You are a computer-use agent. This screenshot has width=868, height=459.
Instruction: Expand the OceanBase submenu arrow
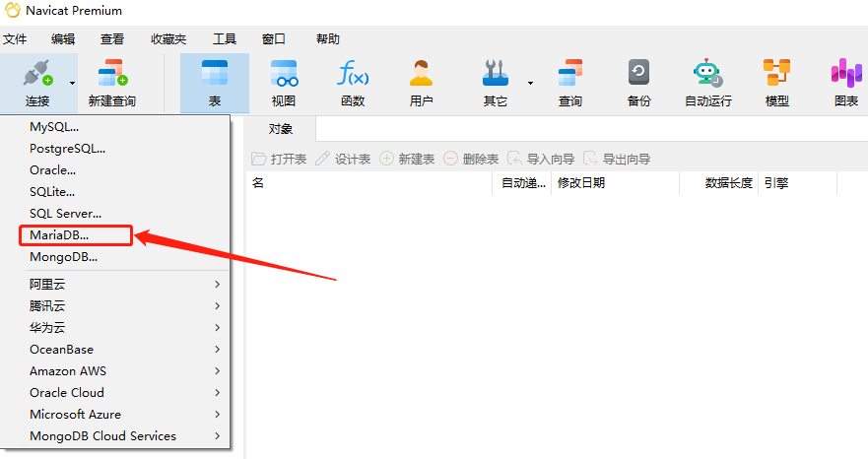(x=218, y=350)
